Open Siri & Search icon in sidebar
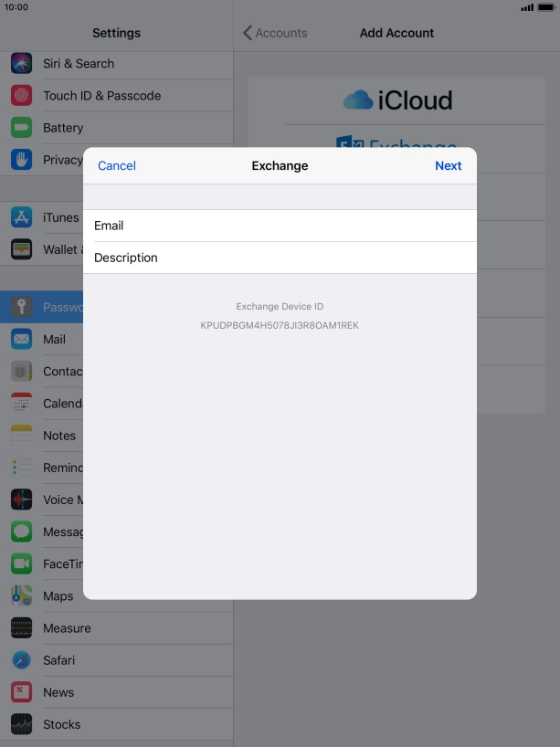 click(21, 63)
